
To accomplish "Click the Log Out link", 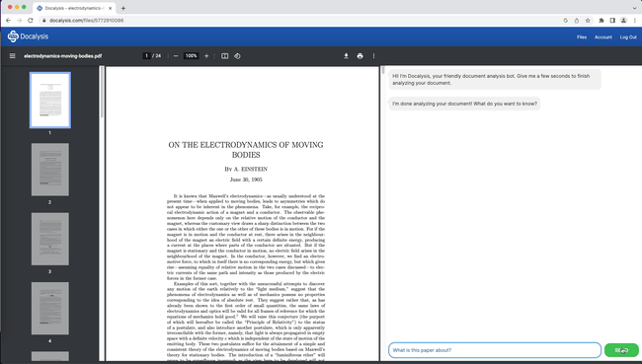I will pos(628,36).
